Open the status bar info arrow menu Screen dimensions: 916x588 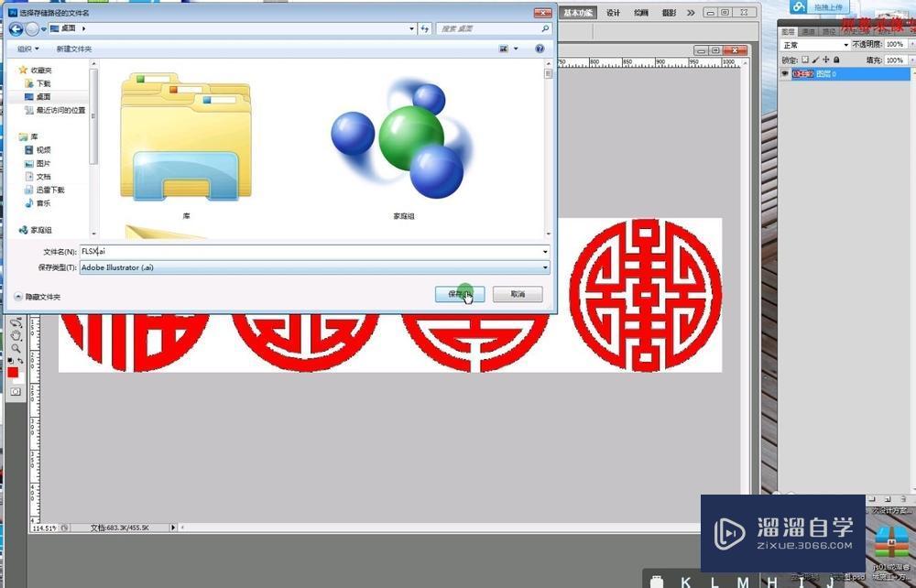(173, 528)
